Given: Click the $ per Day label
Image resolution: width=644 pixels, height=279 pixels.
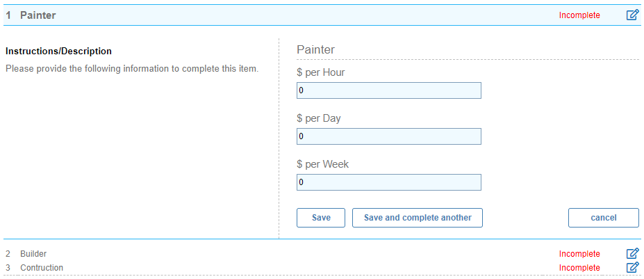Looking at the screenshot, I should pyautogui.click(x=318, y=118).
